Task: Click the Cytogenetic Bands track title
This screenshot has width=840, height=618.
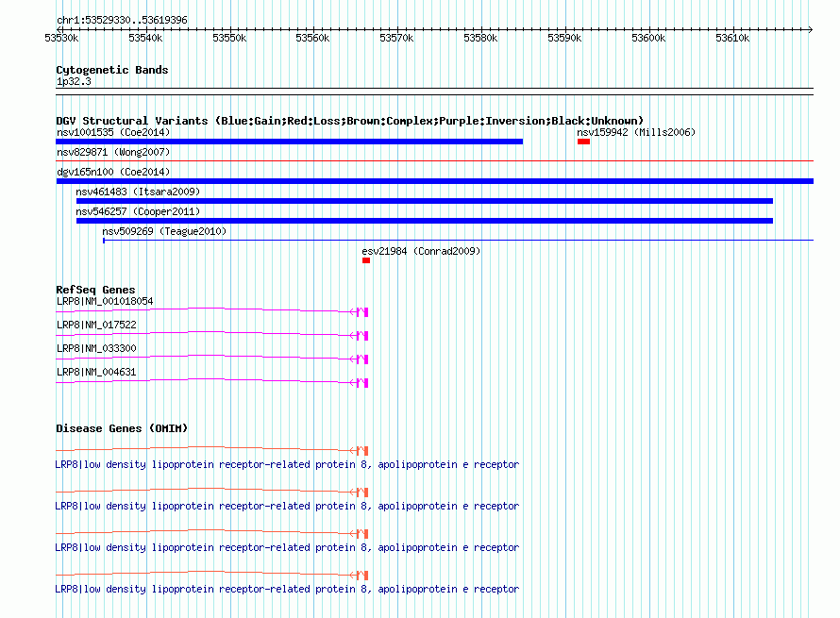Action: [x=112, y=70]
